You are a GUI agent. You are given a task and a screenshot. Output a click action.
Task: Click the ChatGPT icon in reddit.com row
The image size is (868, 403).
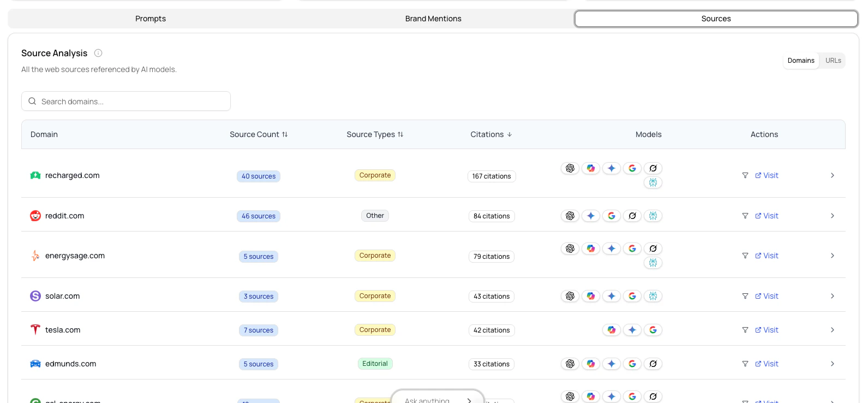[x=570, y=216]
